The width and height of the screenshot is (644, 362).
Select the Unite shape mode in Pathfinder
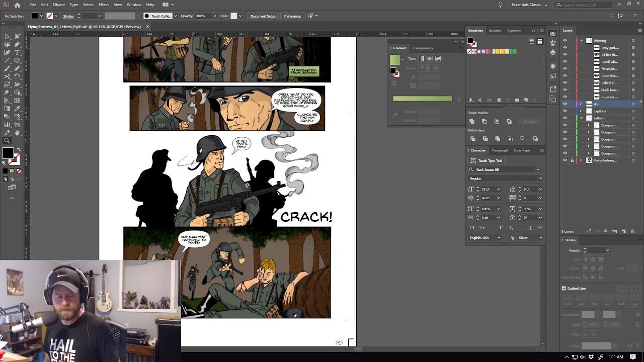coord(472,121)
